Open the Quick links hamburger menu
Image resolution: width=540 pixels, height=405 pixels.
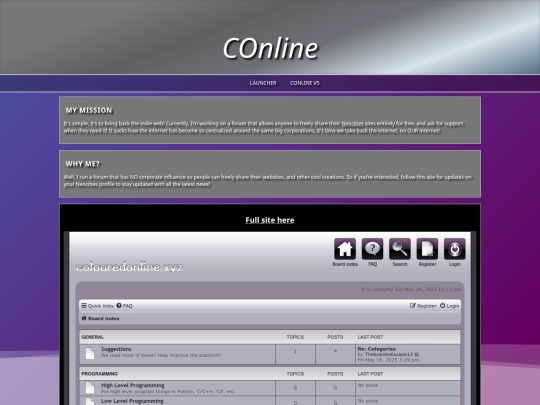pyautogui.click(x=97, y=306)
